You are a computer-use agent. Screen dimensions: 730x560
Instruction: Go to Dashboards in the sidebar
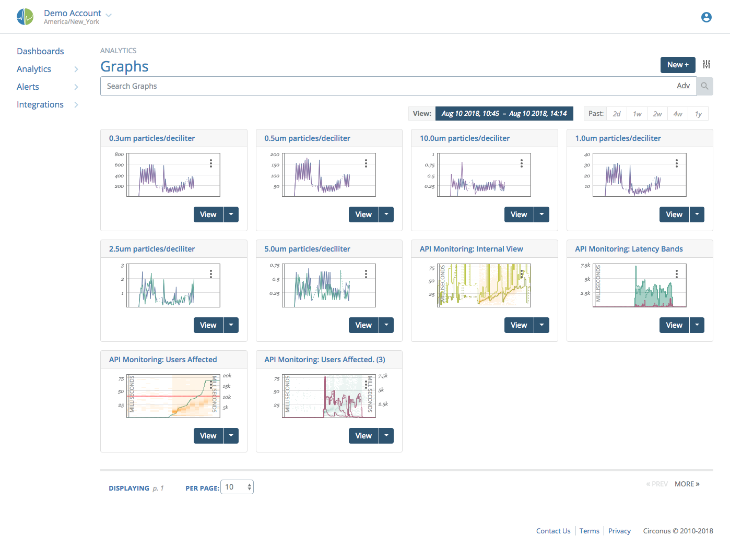[40, 51]
